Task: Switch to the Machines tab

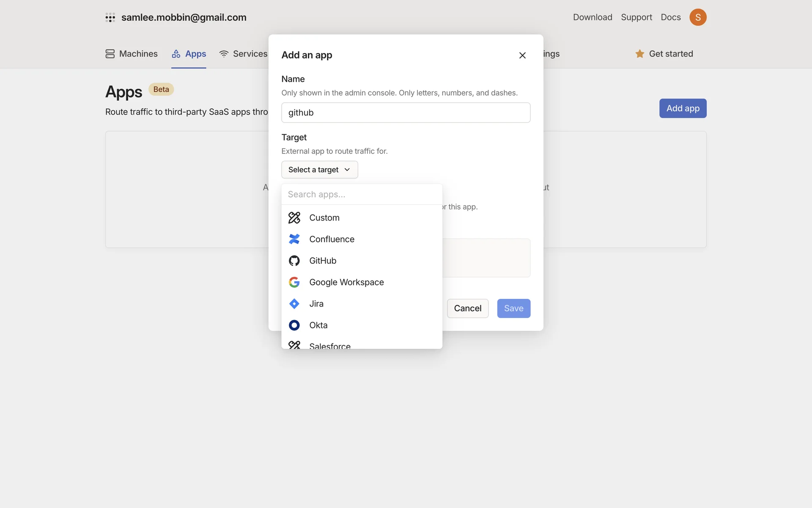Action: (132, 54)
